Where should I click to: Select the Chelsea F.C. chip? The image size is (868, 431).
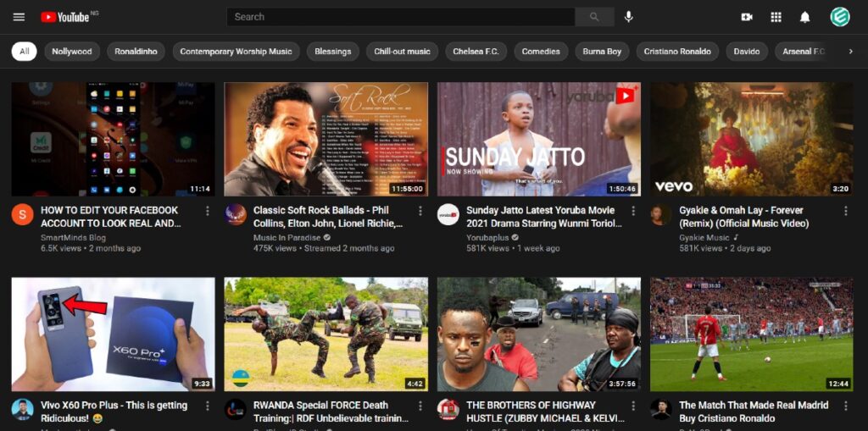[x=476, y=52]
